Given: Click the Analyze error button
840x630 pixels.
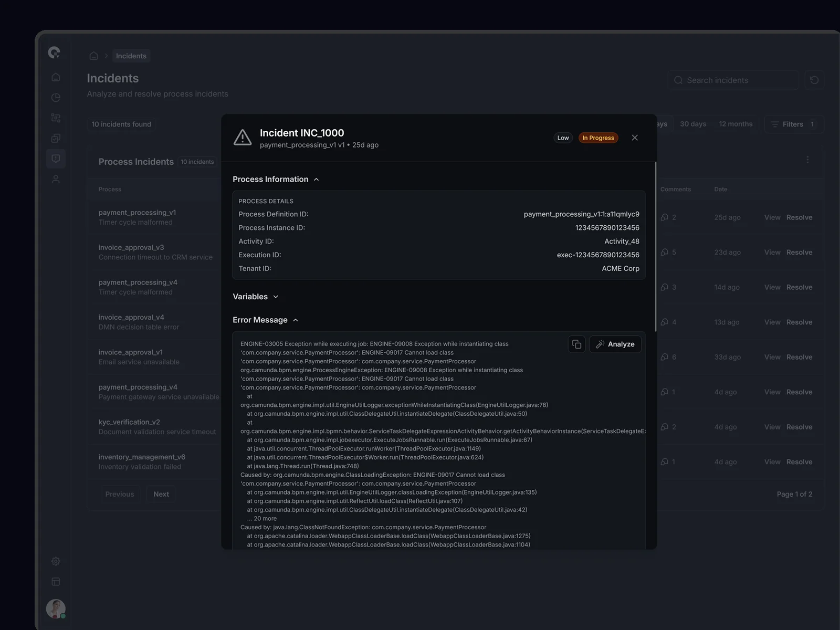Looking at the screenshot, I should (615, 344).
